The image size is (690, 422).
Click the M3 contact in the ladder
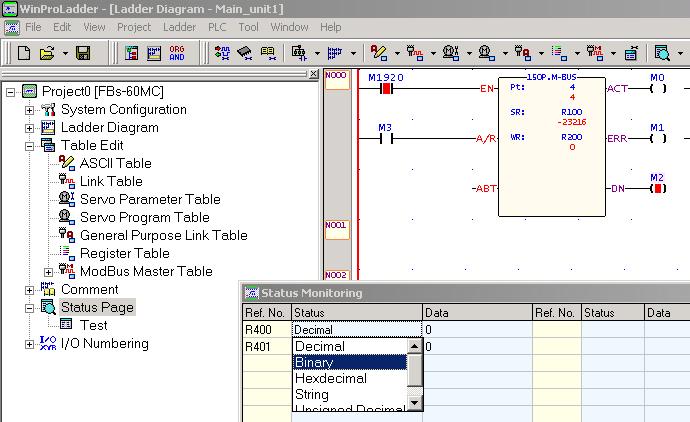[386, 139]
